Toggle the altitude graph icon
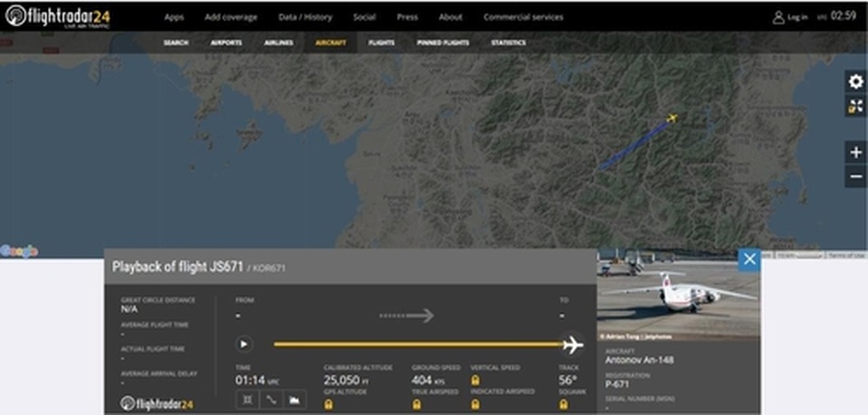Image resolution: width=868 pixels, height=415 pixels. pyautogui.click(x=295, y=399)
